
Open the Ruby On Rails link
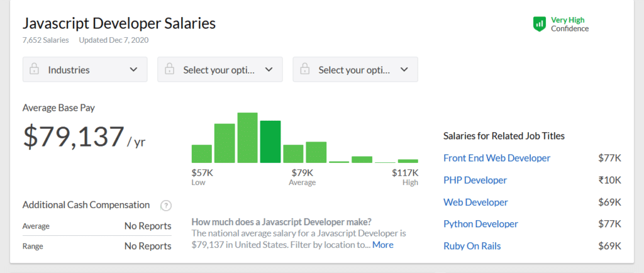click(x=472, y=246)
